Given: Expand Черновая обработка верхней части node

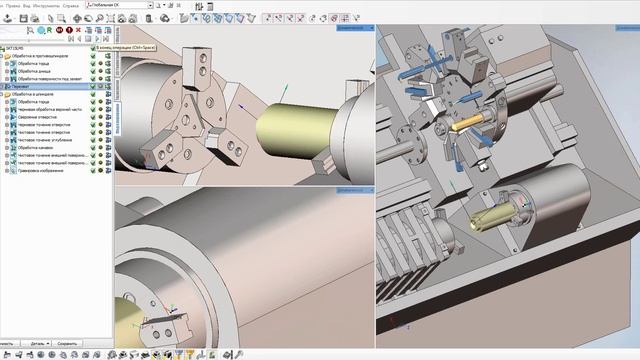Looking at the screenshot, I should click(7, 109).
